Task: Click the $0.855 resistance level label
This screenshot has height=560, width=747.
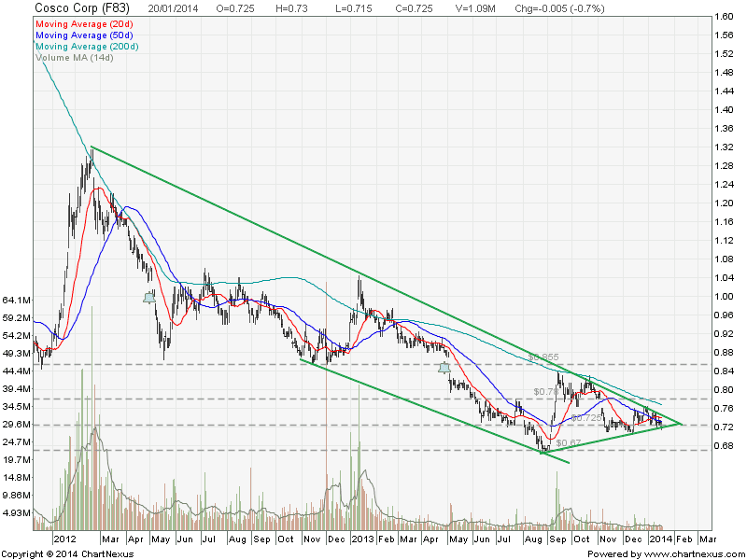Action: click(x=543, y=357)
